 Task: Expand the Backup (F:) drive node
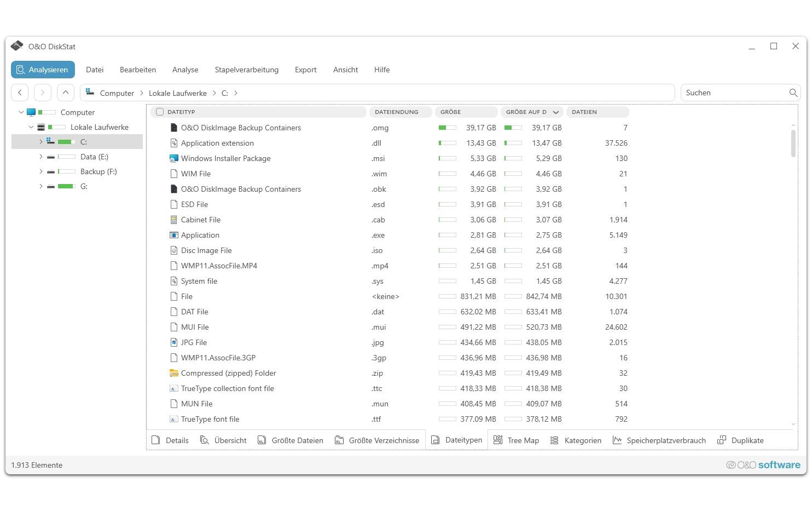[x=41, y=171]
